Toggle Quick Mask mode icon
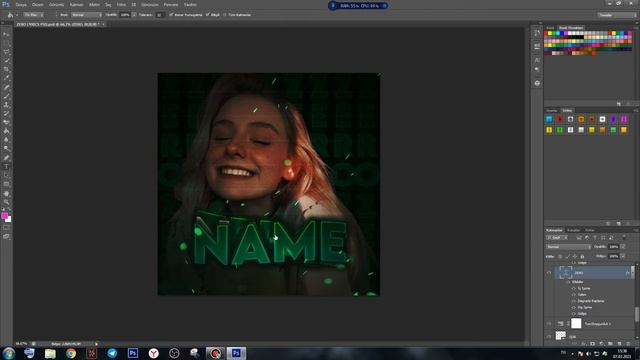This screenshot has width=640, height=360. click(x=6, y=228)
